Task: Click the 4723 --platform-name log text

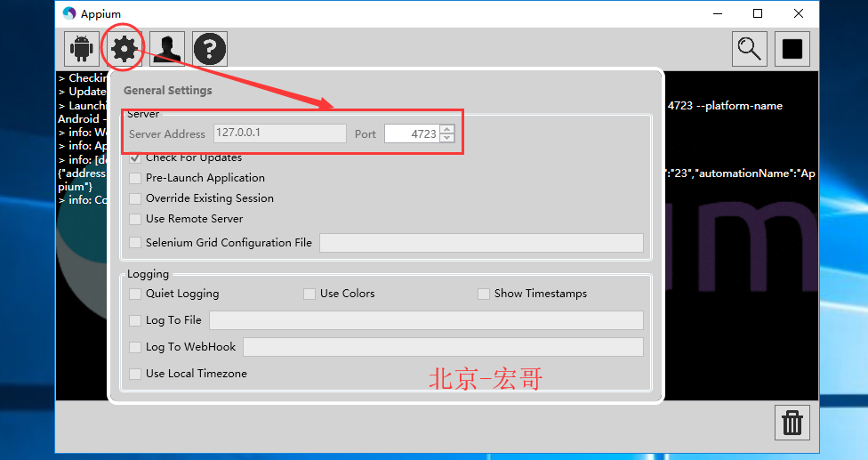Action: click(x=725, y=106)
